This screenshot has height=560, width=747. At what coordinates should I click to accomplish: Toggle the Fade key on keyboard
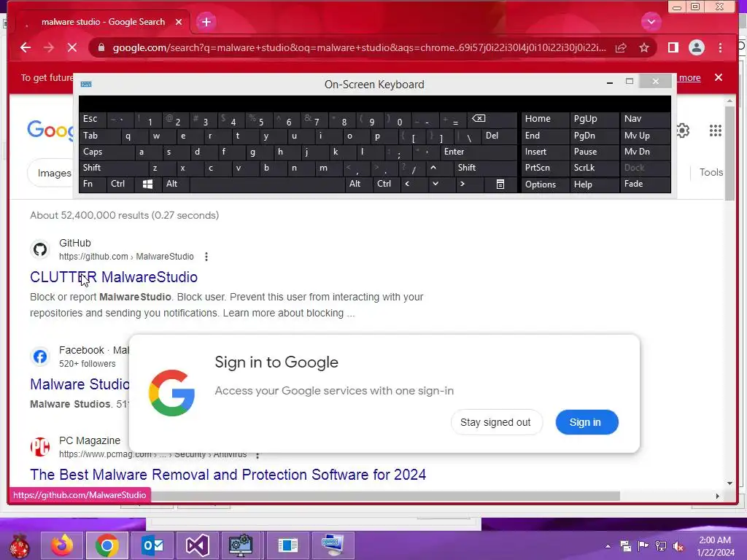pyautogui.click(x=645, y=184)
